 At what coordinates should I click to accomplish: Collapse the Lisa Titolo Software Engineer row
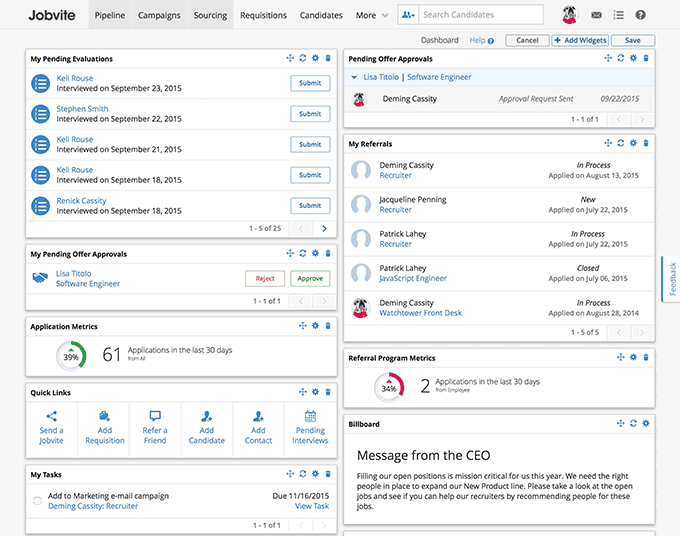click(354, 77)
